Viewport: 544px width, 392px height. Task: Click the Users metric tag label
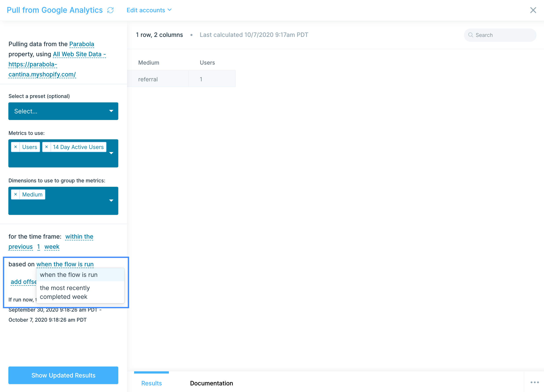click(30, 147)
